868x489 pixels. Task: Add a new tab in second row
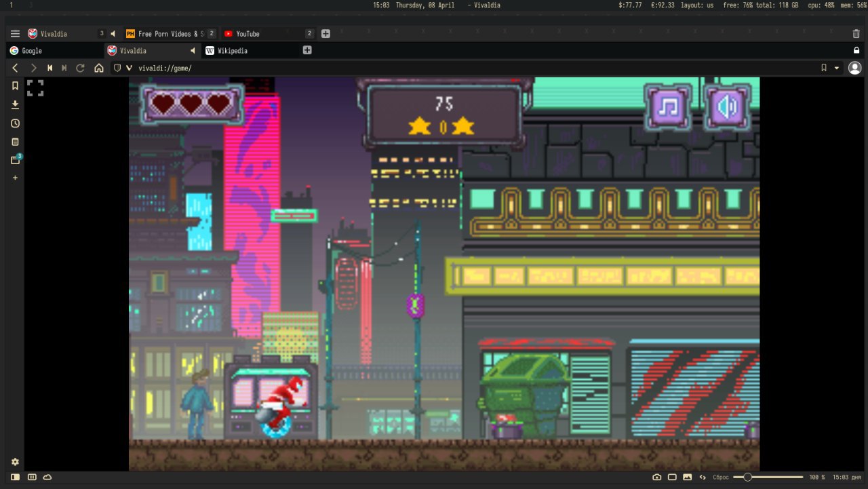point(307,50)
